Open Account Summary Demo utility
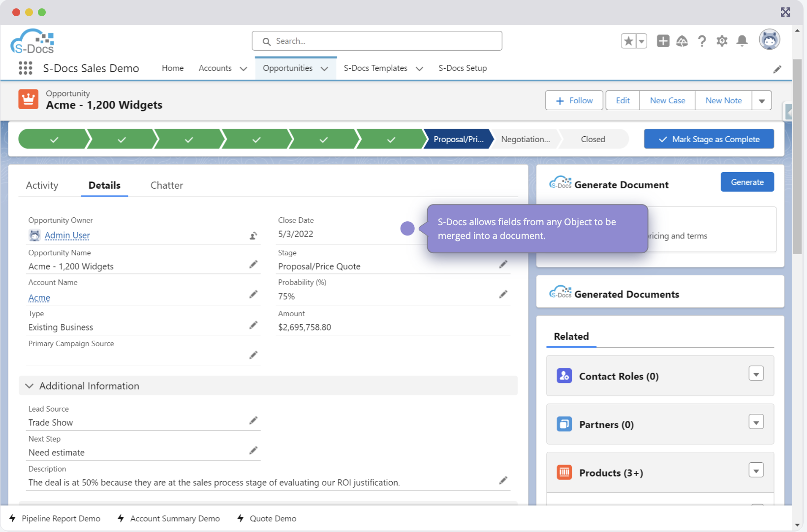 tap(169, 519)
